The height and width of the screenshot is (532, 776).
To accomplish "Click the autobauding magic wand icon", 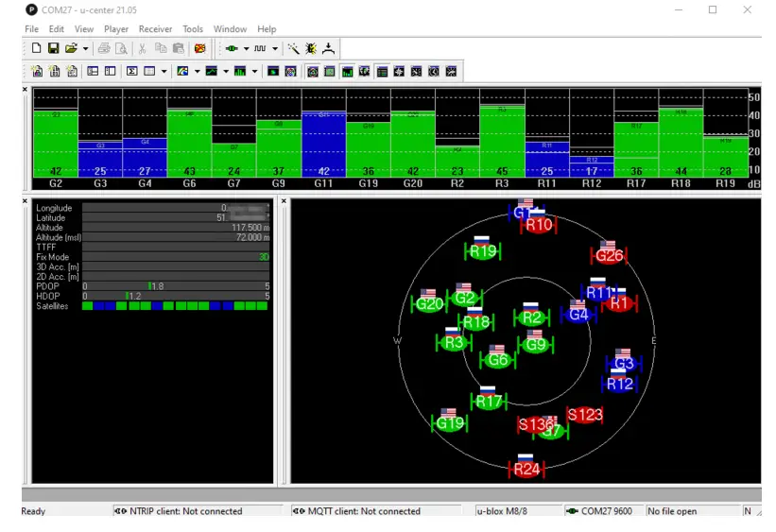I will point(294,48).
